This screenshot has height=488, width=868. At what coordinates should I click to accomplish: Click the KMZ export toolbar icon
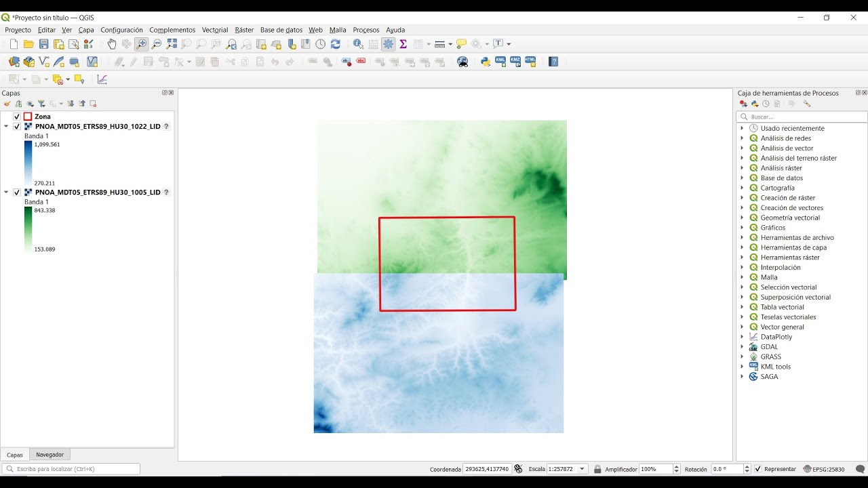[x=515, y=62]
